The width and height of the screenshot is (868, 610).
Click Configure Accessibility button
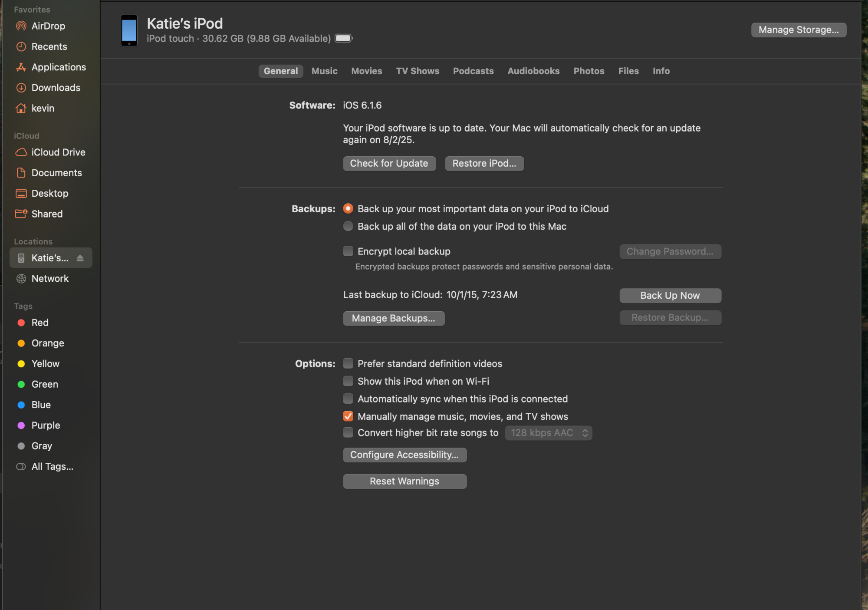(x=404, y=455)
